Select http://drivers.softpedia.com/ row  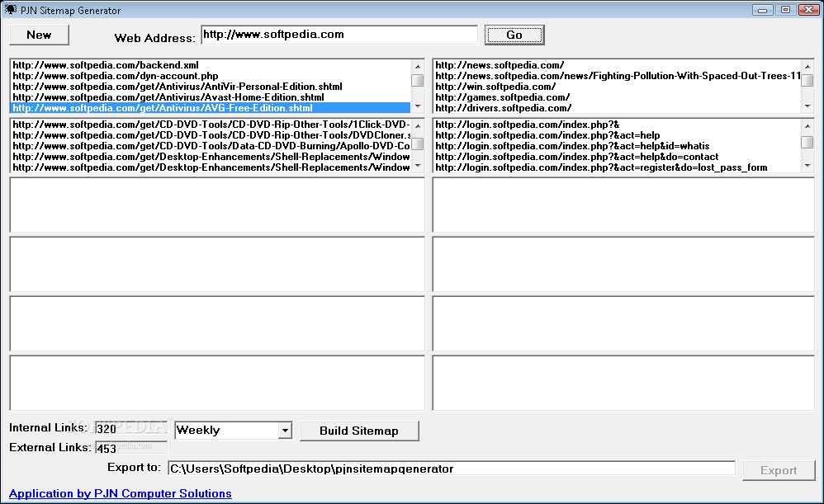(617, 107)
